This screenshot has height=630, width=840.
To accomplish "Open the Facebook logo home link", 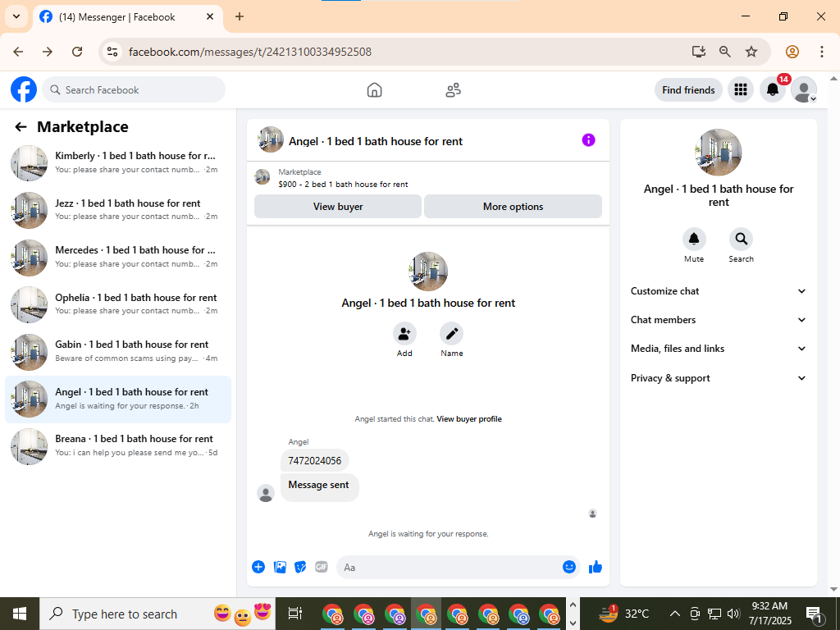I will point(24,89).
